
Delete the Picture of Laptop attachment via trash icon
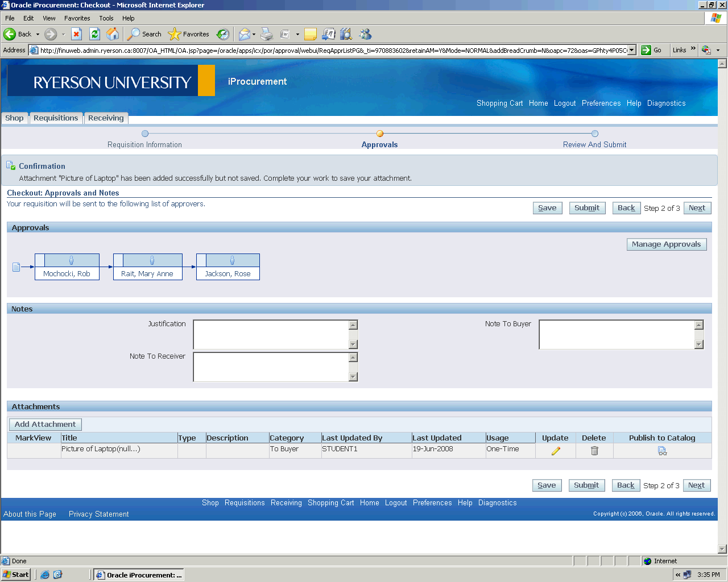[594, 451]
